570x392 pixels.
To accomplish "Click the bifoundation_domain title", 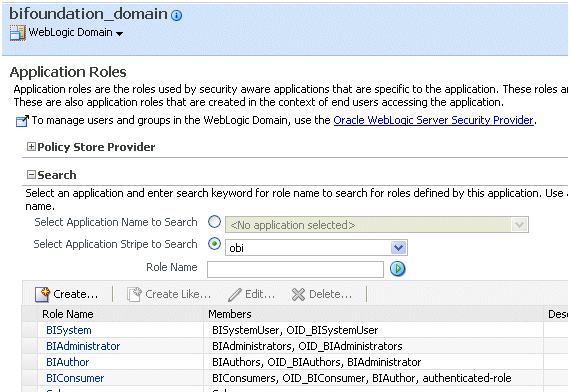I will [88, 14].
